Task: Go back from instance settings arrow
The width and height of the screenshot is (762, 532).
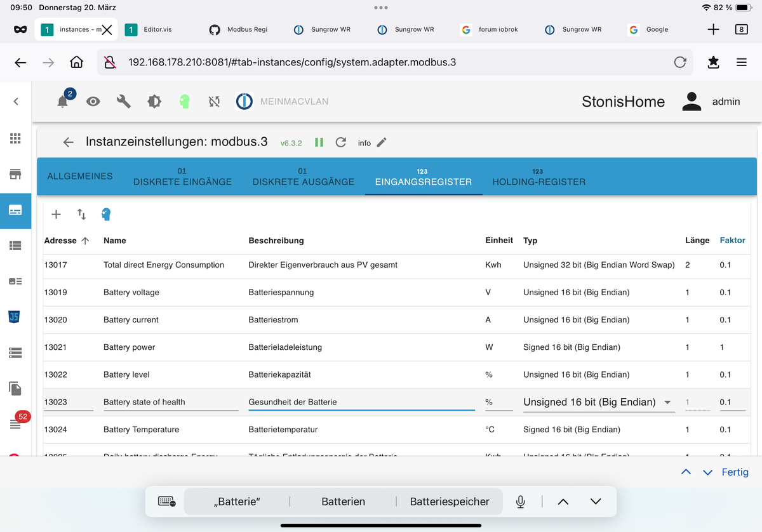Action: (x=69, y=142)
